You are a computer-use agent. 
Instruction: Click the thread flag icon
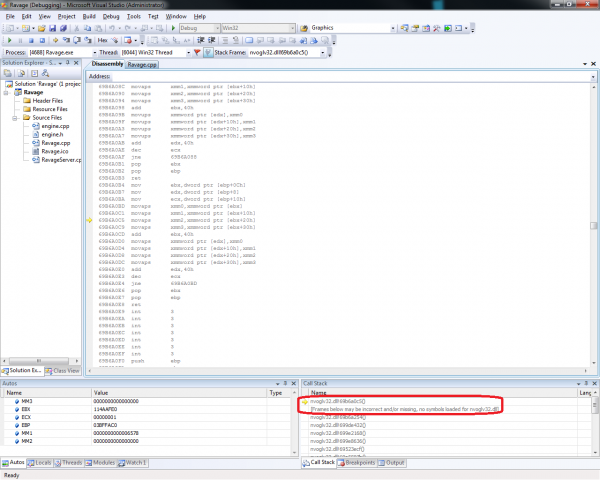click(x=197, y=51)
